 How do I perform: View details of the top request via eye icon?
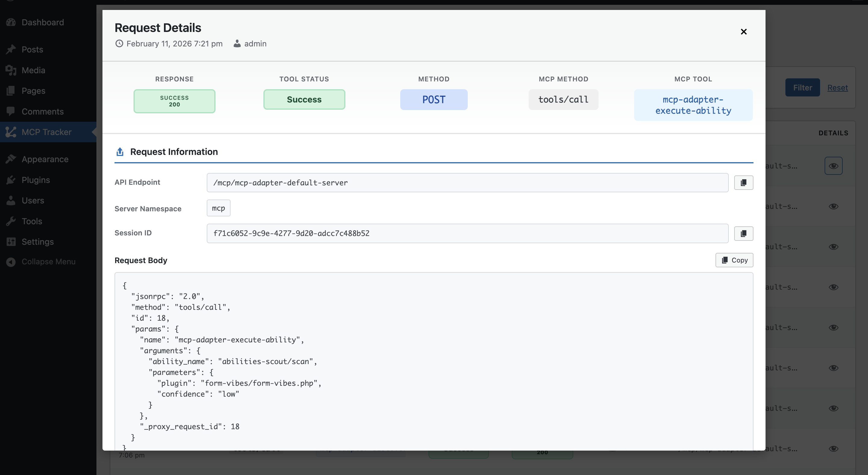click(834, 165)
